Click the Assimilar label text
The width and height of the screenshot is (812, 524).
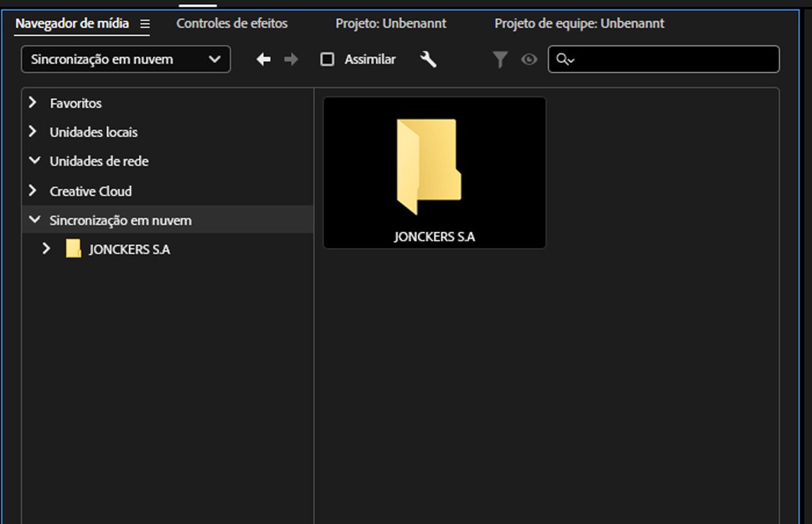pyautogui.click(x=370, y=59)
